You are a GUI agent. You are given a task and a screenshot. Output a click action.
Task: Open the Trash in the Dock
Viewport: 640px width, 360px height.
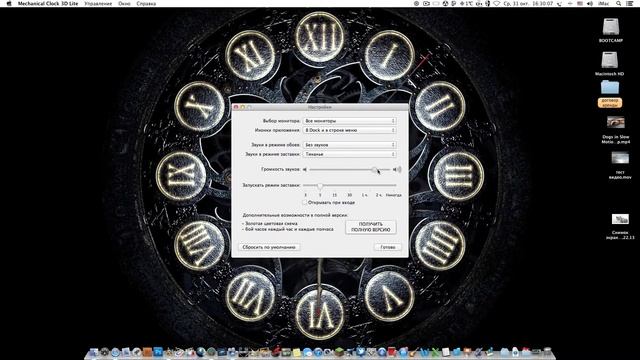coord(547,352)
